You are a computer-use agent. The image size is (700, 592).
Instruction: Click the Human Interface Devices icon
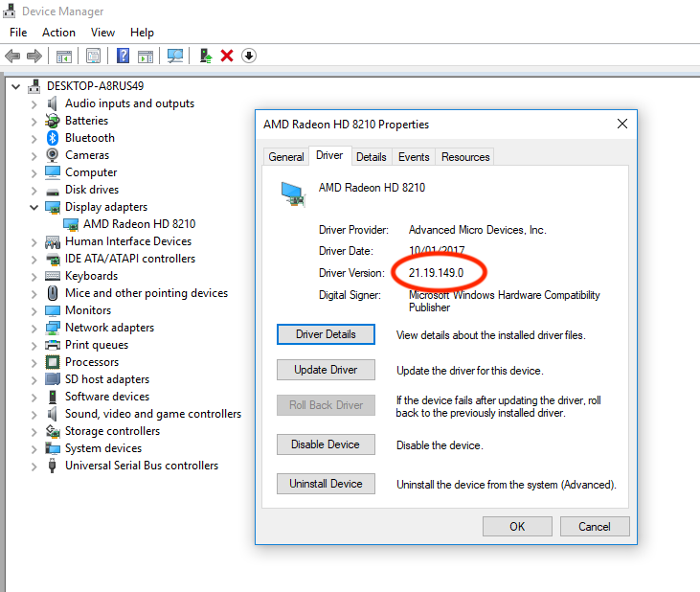[x=53, y=241]
